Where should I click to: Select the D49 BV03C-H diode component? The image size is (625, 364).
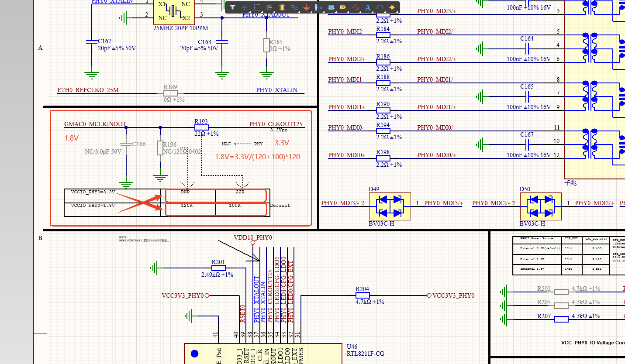point(390,206)
